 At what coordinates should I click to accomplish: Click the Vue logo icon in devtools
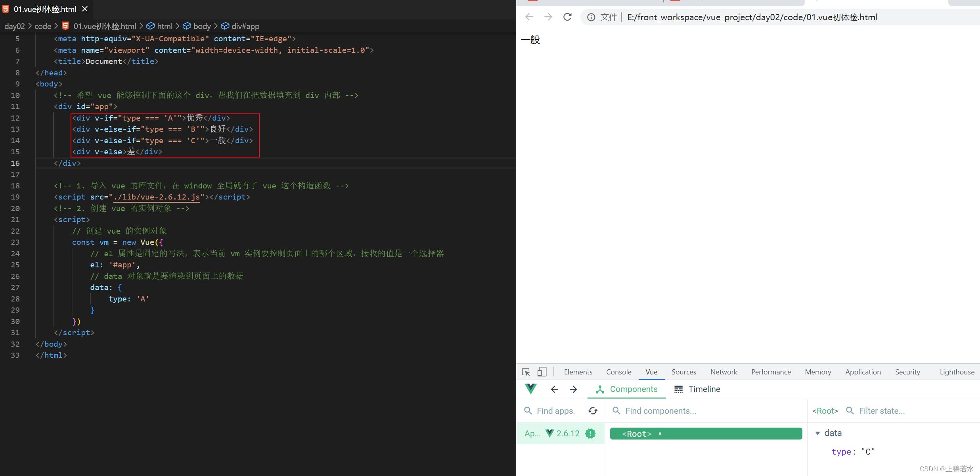pyautogui.click(x=530, y=388)
